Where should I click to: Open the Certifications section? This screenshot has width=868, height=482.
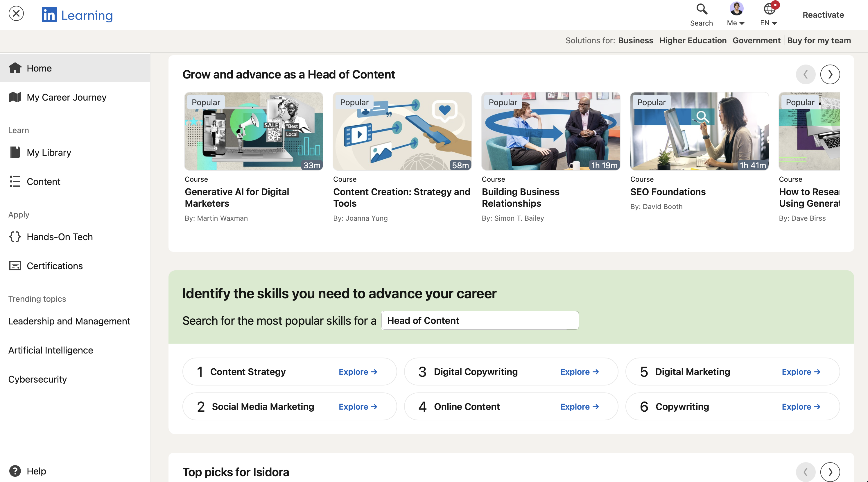55,266
